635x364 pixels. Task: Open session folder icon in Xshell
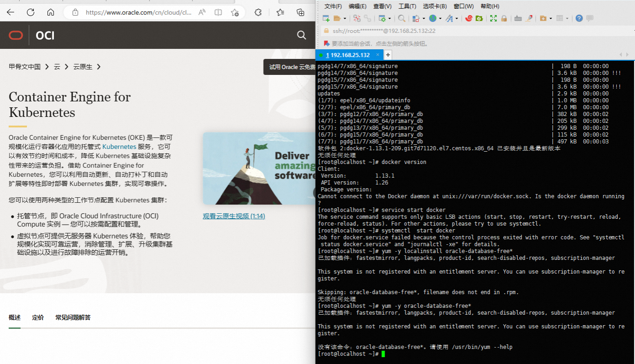tap(337, 18)
